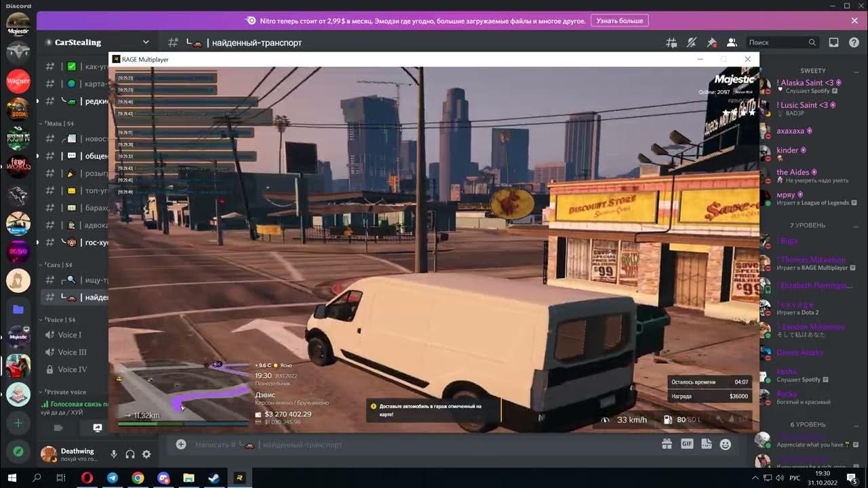Click the Deathwing user avatar

click(x=48, y=455)
